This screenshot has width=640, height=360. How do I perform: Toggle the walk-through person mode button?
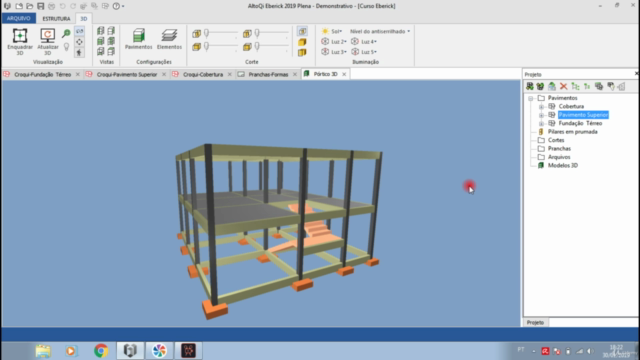tap(80, 53)
